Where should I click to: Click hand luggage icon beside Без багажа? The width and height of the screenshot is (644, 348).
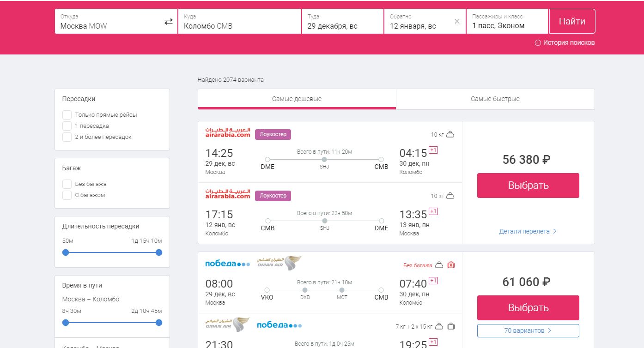point(439,265)
